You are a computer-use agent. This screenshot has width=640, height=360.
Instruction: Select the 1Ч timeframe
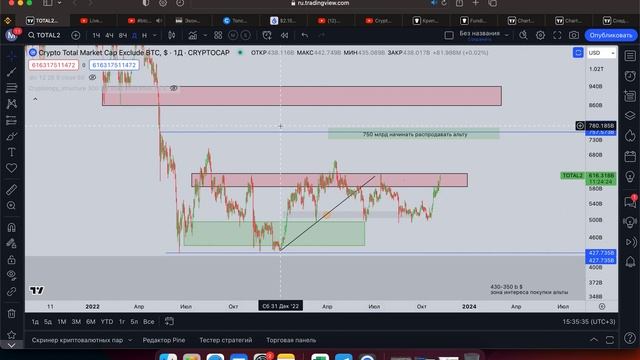click(96, 36)
